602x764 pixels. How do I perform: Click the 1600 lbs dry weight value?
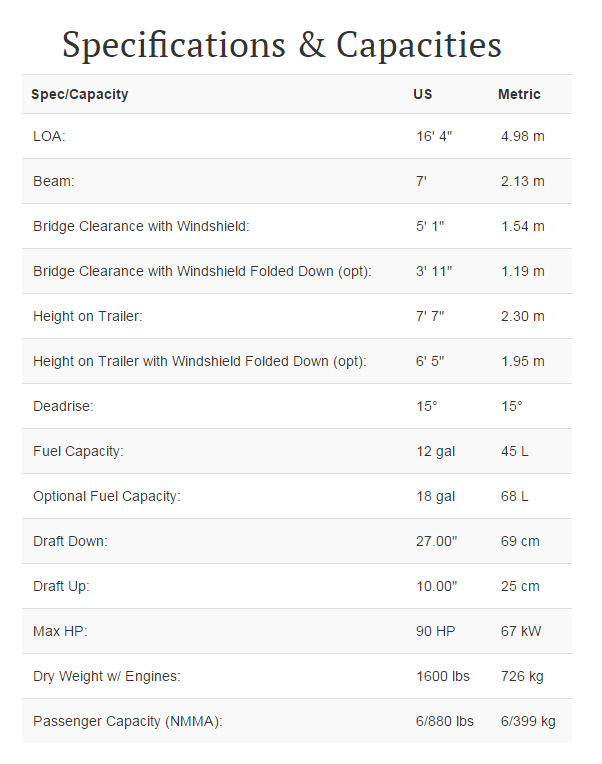[x=443, y=676]
